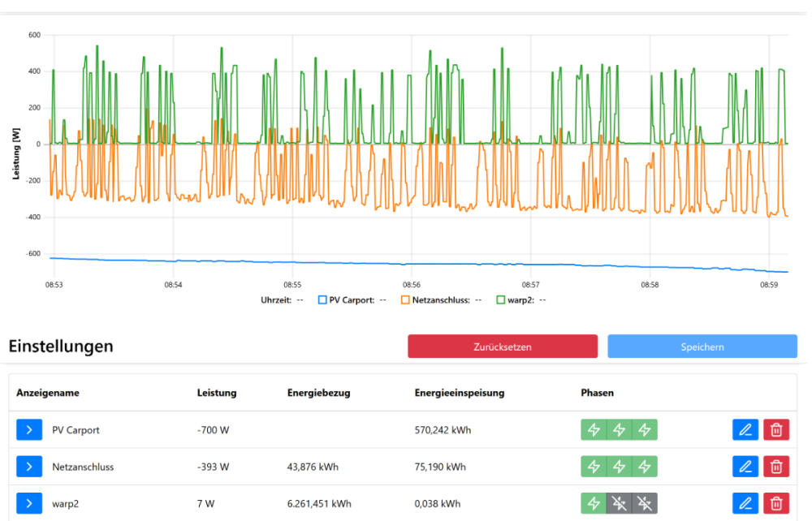This screenshot has height=521, width=812.
Task: Click third phase icon of Netzanschluss
Action: click(644, 467)
